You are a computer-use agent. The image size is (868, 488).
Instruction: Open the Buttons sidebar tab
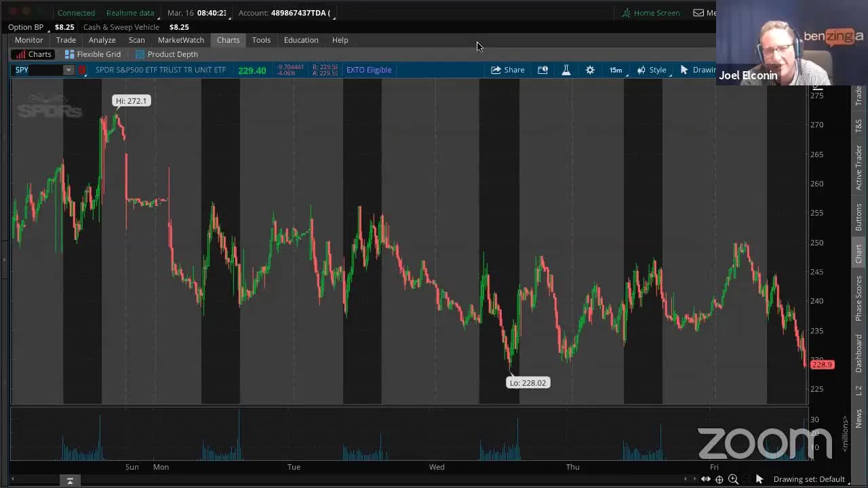(x=859, y=217)
